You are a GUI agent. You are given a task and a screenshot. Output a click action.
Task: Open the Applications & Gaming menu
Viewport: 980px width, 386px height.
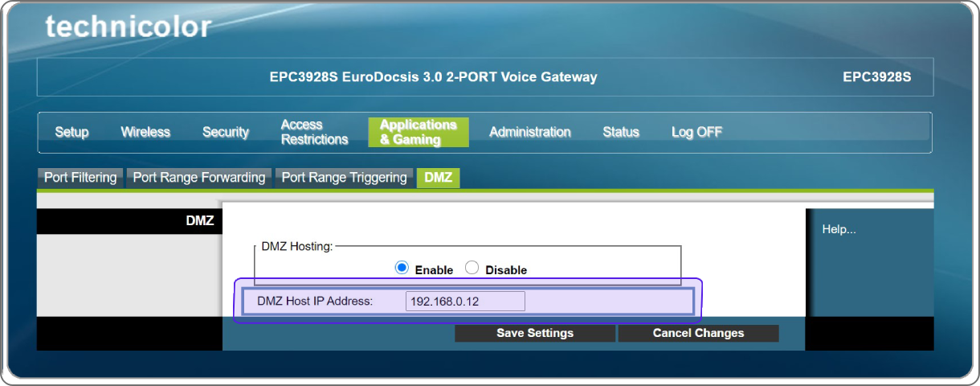click(x=419, y=132)
